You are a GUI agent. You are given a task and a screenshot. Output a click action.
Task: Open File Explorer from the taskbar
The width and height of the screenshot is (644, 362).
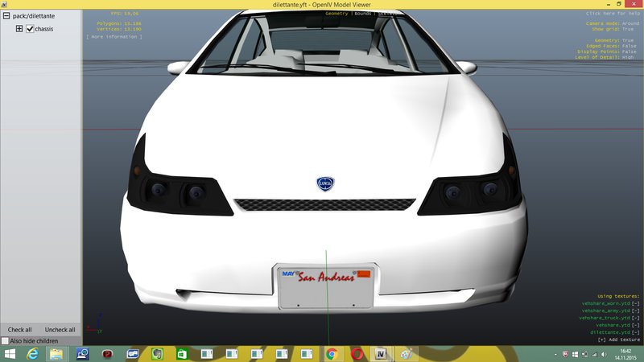point(56,354)
